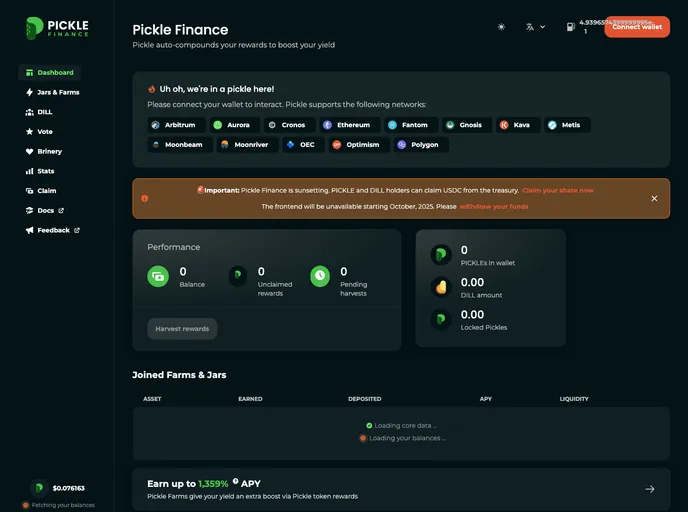Click the Pending harvests clock icon

tap(320, 276)
